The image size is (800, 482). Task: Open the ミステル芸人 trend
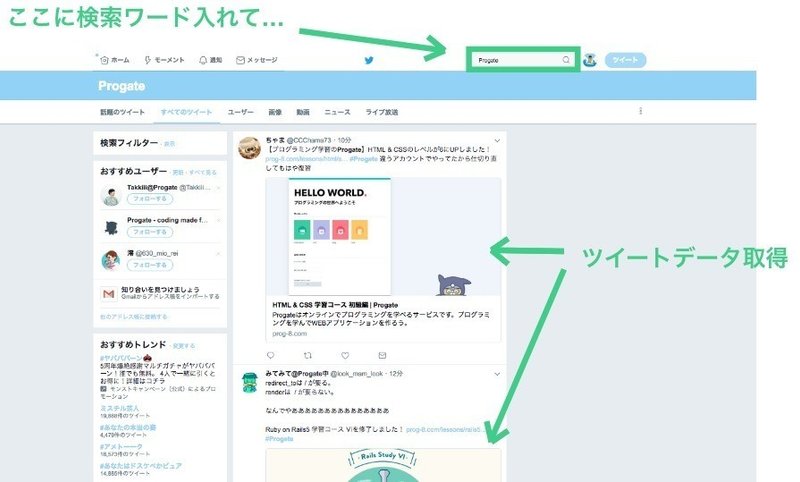tap(119, 408)
